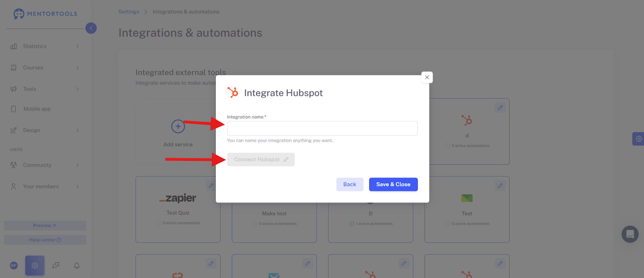Screen dimensions: 644x278
Task: Expand Tools chevron
Action: pyautogui.click(x=77, y=89)
